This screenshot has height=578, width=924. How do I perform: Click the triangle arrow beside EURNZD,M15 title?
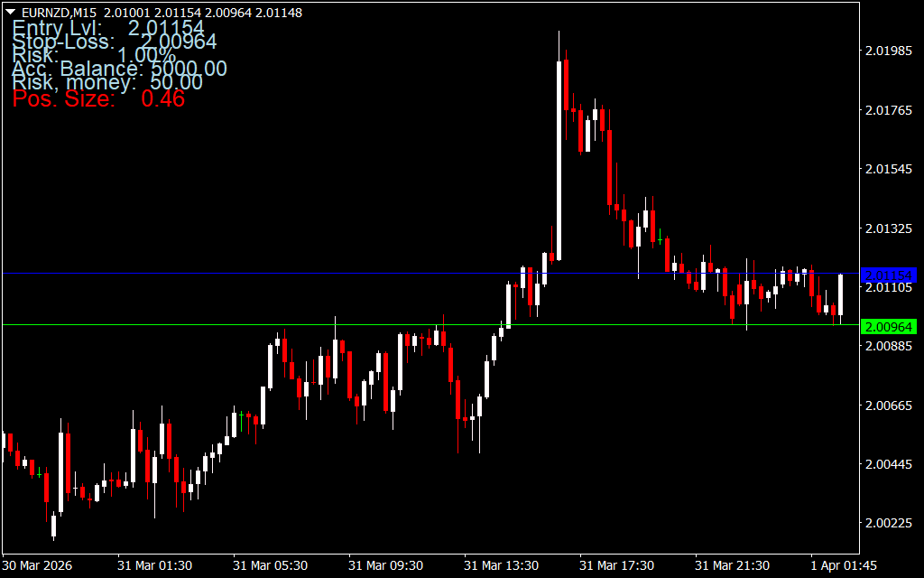click(10, 12)
